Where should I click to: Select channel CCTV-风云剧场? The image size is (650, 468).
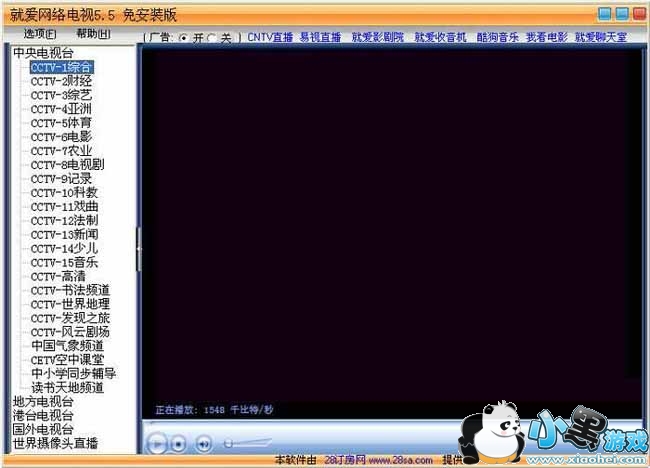point(70,332)
